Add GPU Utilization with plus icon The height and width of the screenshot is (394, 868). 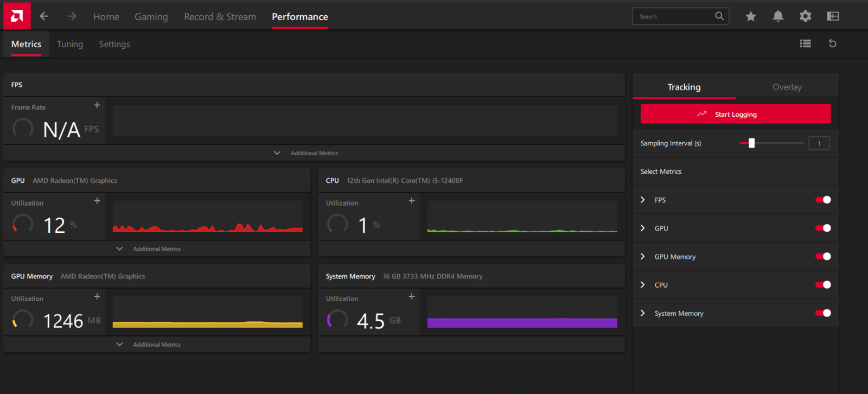97,201
